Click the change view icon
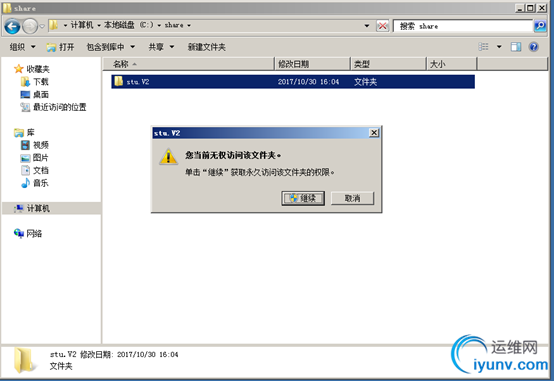This screenshot has height=381, width=554. coord(483,47)
